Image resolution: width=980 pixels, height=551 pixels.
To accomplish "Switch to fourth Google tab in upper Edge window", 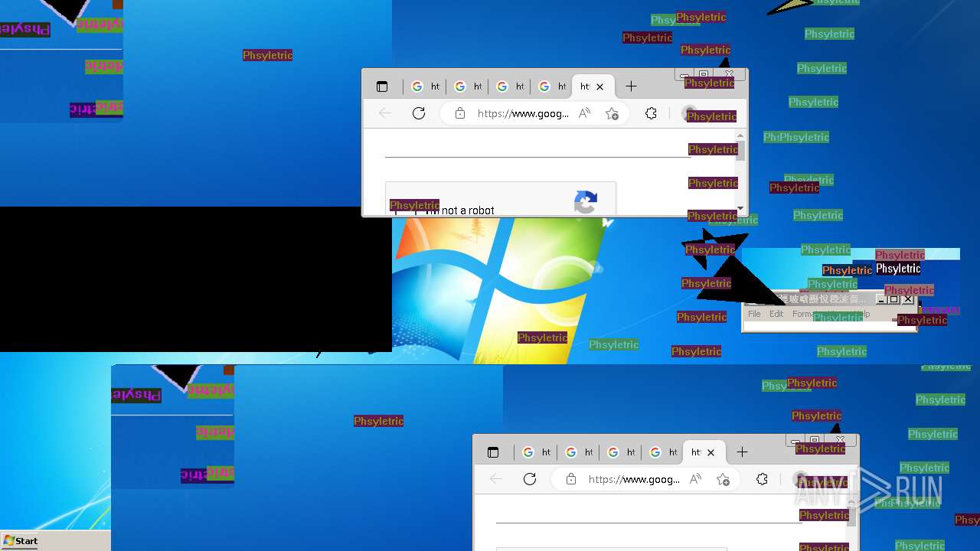I will (x=553, y=86).
